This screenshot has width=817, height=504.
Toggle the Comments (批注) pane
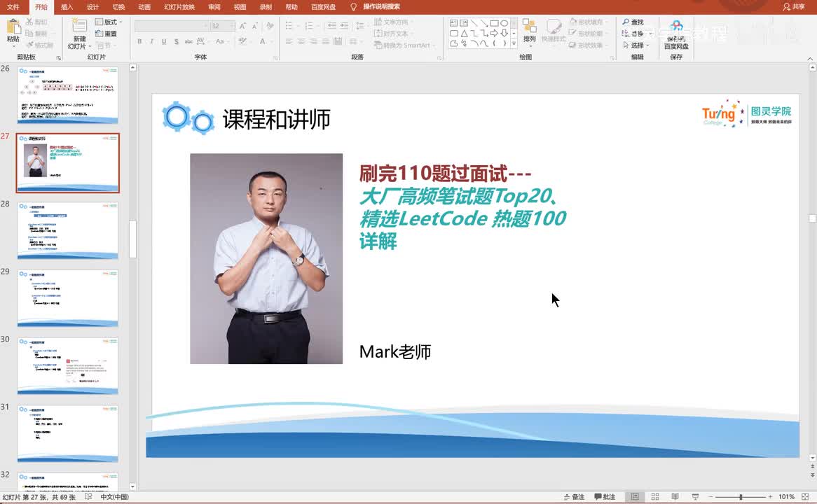(605, 497)
